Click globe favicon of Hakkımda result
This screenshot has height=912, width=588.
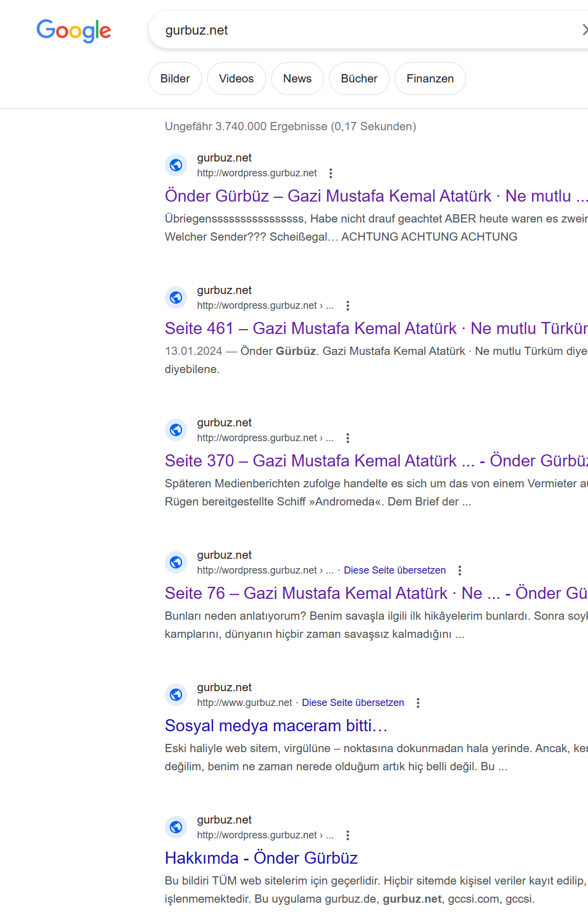tap(176, 827)
